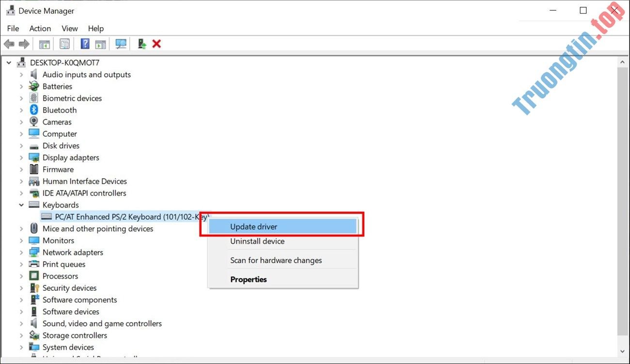
Task: Click the red X Uninstall device icon
Action: point(157,44)
